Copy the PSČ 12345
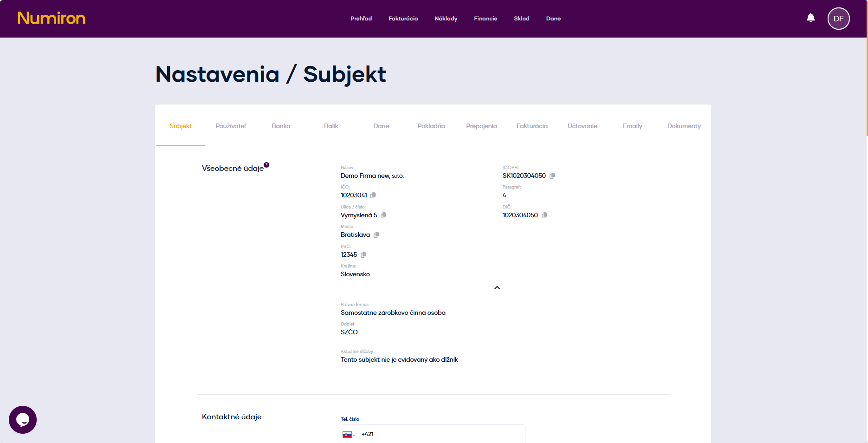Image resolution: width=868 pixels, height=443 pixels. click(x=363, y=254)
